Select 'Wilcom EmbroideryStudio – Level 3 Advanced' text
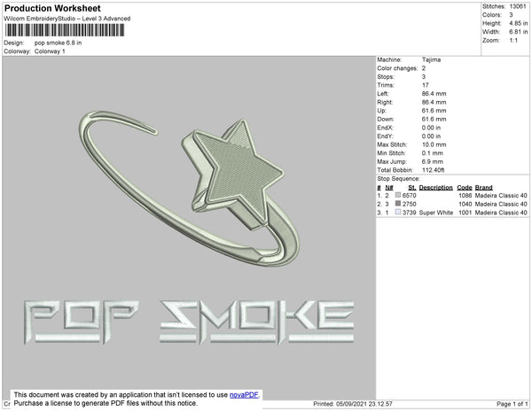This screenshot has height=411, width=532. (x=67, y=19)
